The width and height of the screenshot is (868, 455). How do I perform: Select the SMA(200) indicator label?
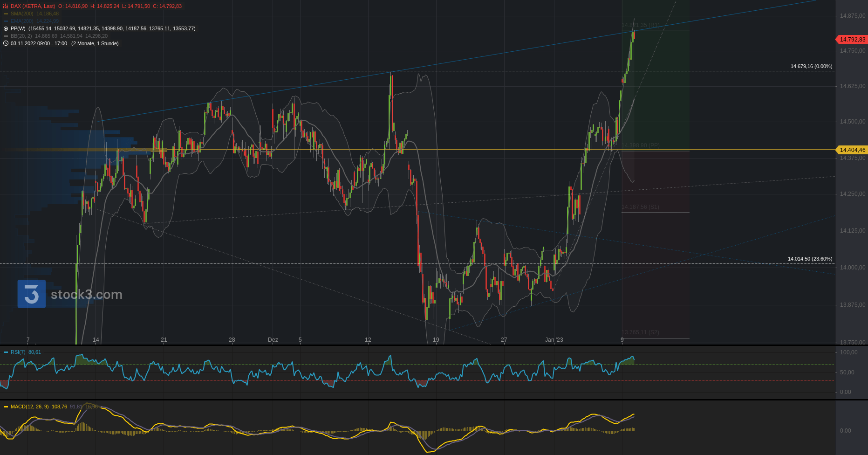(22, 14)
